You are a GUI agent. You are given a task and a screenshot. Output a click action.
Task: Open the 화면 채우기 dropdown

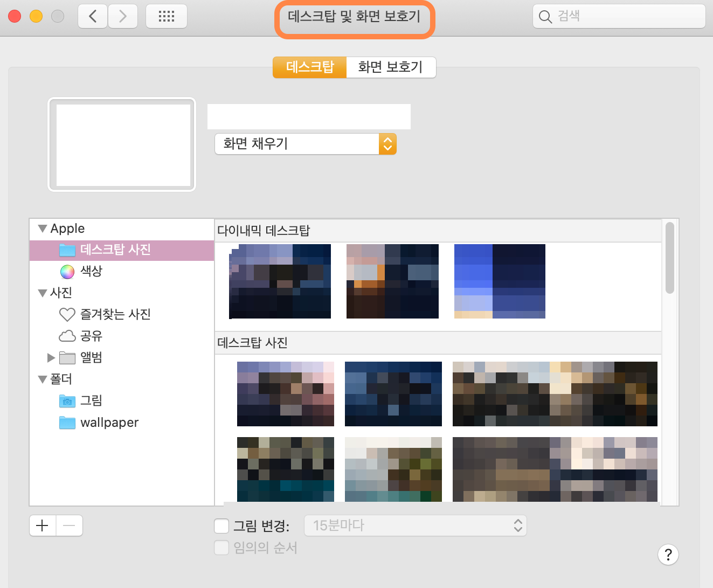[x=306, y=144]
